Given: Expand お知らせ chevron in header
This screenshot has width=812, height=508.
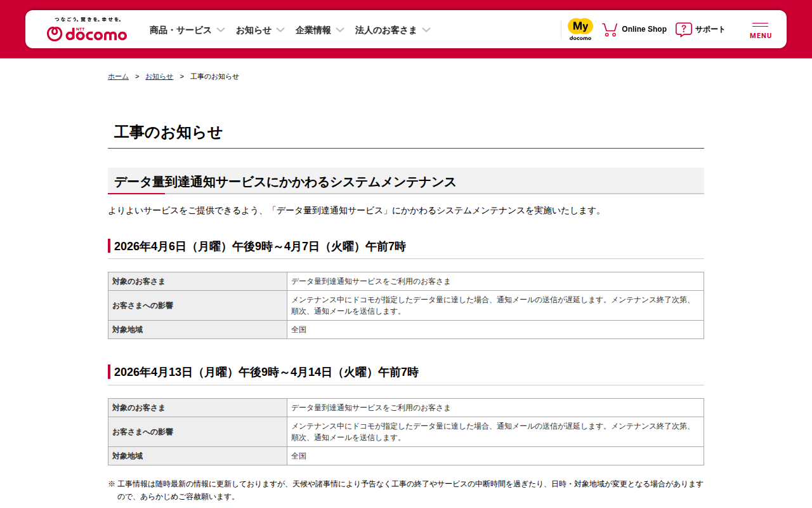Looking at the screenshot, I should point(280,30).
